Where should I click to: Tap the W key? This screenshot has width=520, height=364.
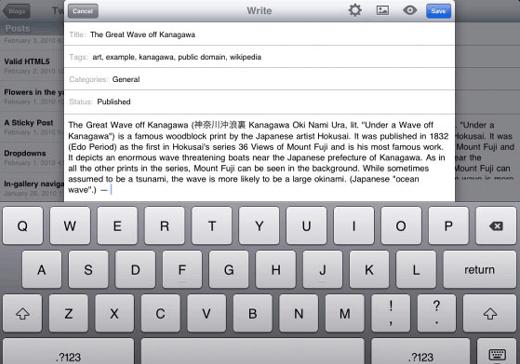tap(70, 226)
